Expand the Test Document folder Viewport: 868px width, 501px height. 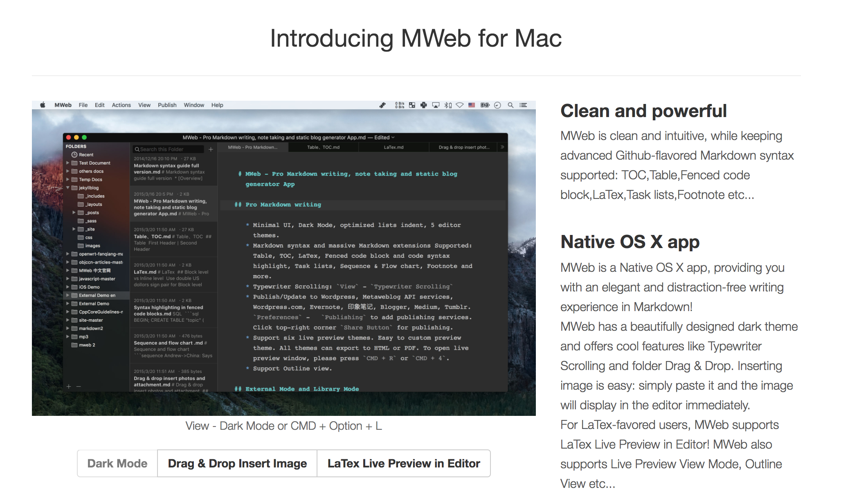point(68,163)
